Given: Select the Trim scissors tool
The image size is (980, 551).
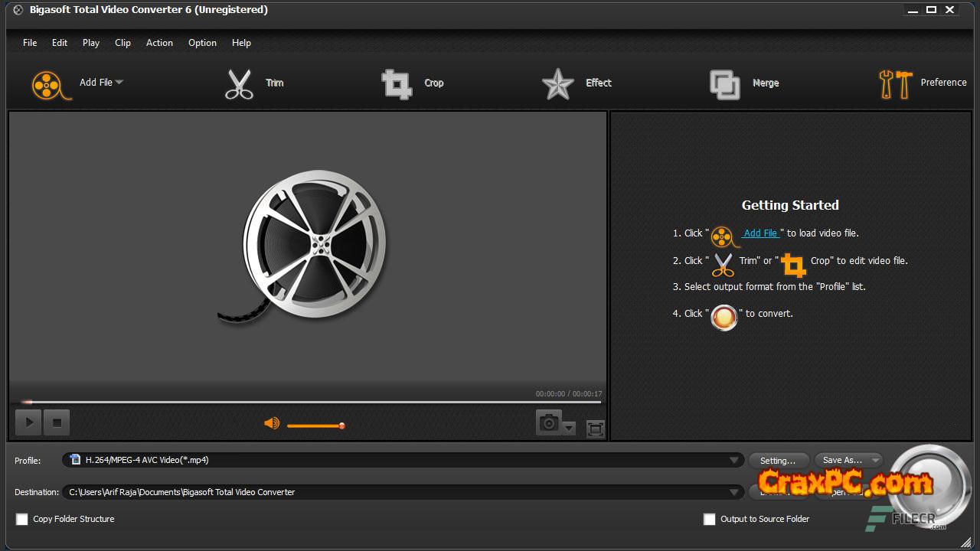Looking at the screenshot, I should point(239,83).
